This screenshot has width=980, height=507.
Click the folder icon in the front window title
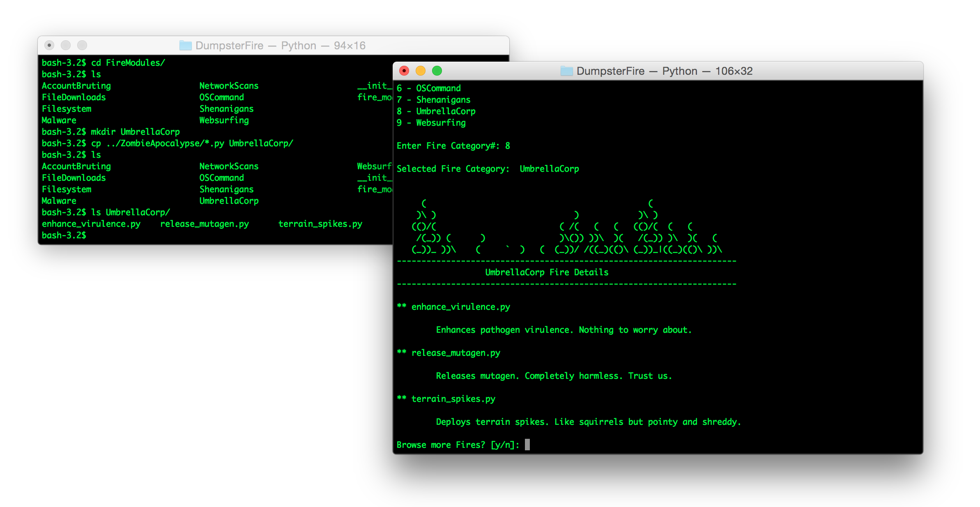pyautogui.click(x=566, y=71)
